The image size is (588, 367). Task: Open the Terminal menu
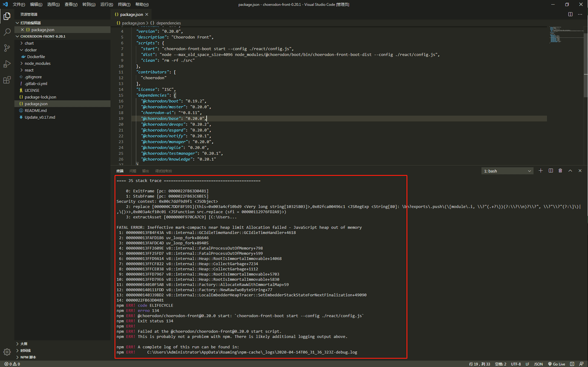[124, 4]
